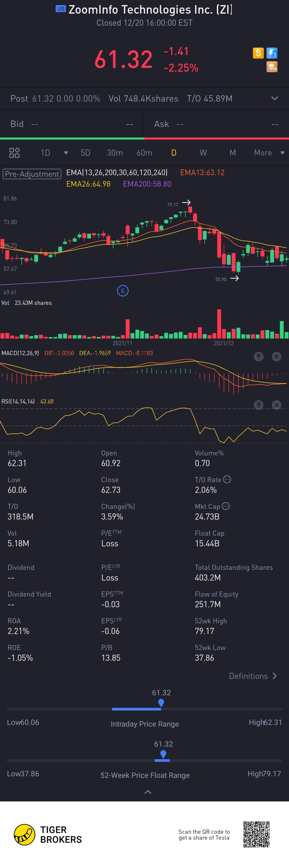Switch to the weekly W chart tab
Screen dimensions: 289x868
pos(203,153)
